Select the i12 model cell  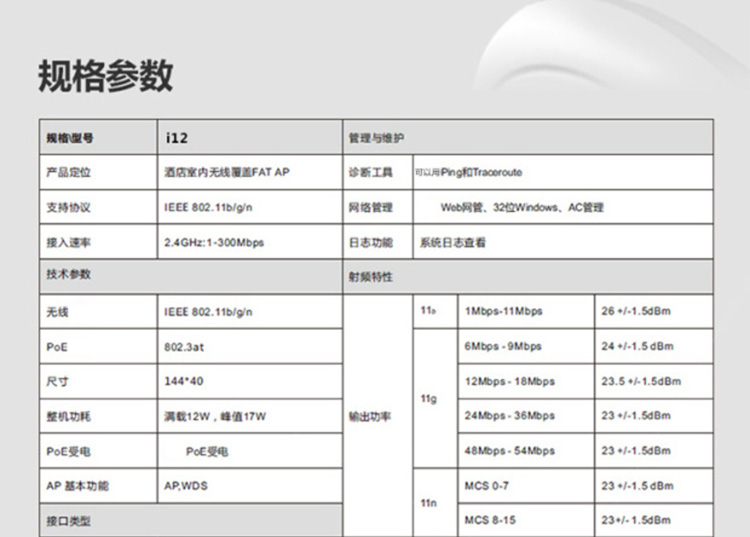pyautogui.click(x=175, y=137)
